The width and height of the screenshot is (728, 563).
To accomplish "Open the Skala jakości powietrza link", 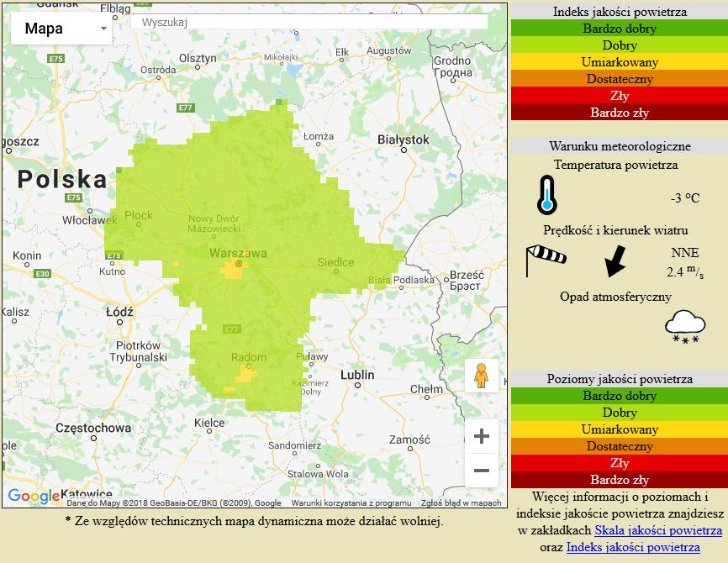I will [x=658, y=530].
